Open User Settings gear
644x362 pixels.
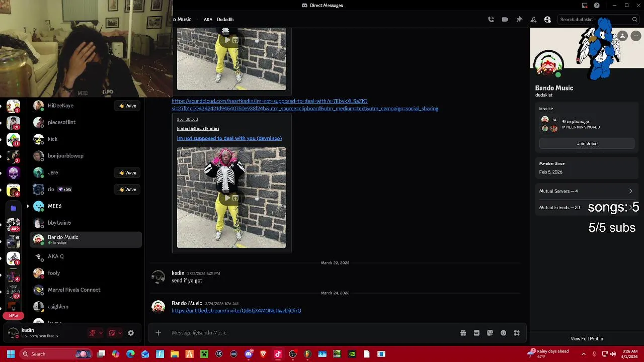coord(131,333)
